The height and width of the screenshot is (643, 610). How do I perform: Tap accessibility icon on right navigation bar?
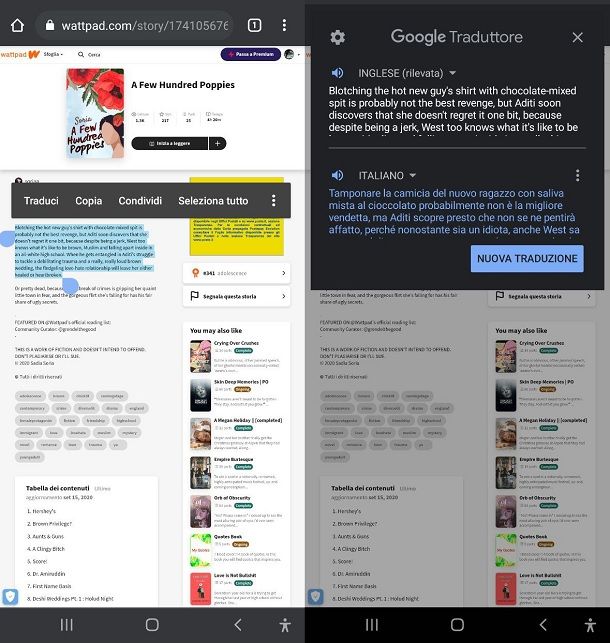[590, 625]
